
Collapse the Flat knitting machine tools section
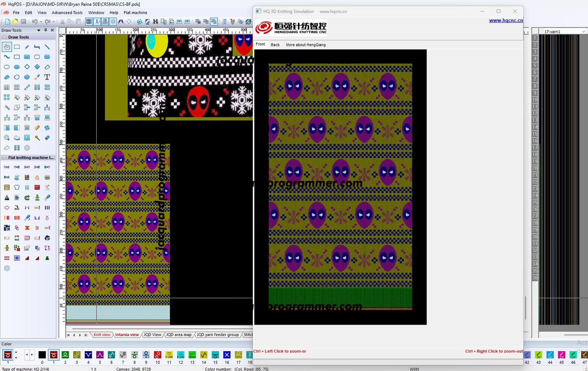tap(4, 158)
